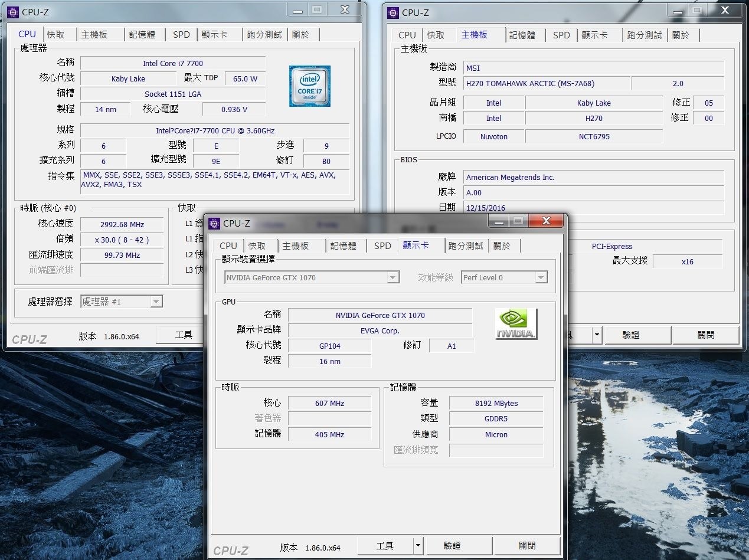
Task: Click the multiplier value x 30.0 ( 8 - 42 )
Action: pos(122,240)
